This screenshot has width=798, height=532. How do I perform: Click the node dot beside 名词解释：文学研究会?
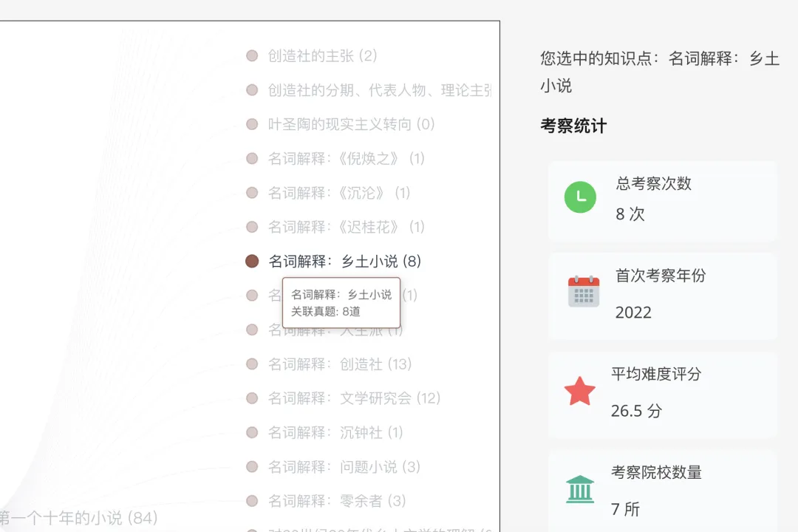[x=251, y=398]
